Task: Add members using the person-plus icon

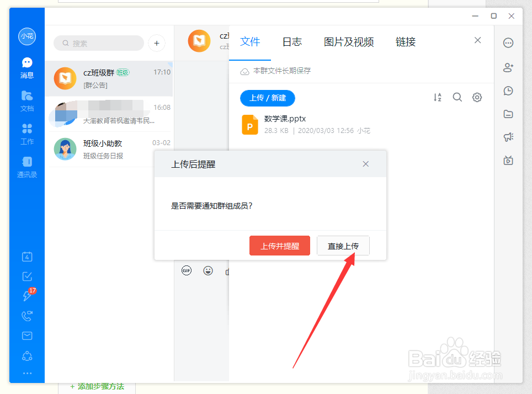Action: coord(508,67)
